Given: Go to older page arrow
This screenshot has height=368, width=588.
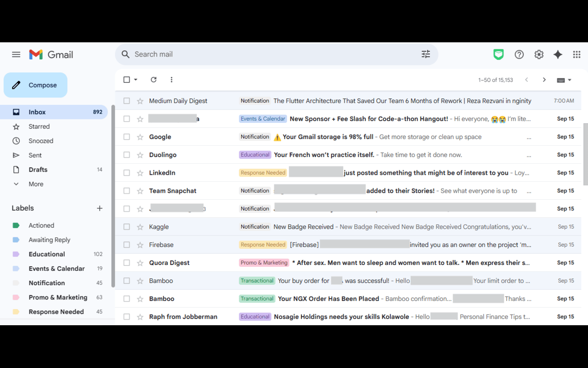Looking at the screenshot, I should [x=544, y=80].
